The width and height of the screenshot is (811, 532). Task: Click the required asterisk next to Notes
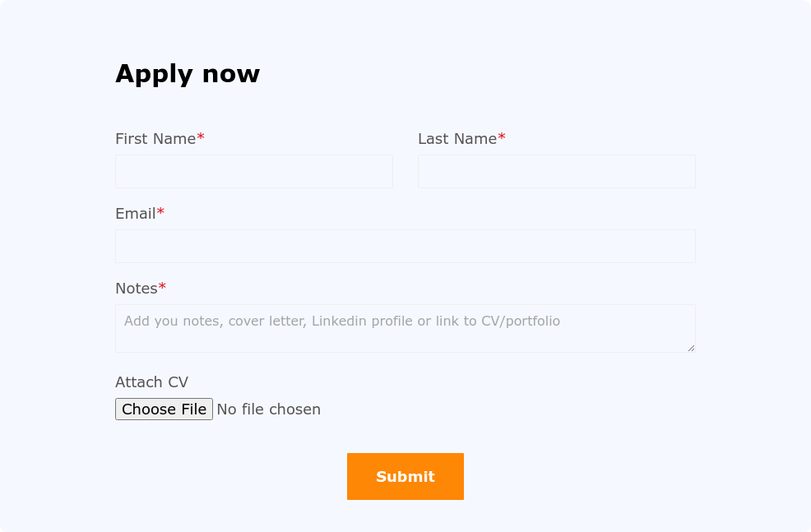pyautogui.click(x=162, y=288)
